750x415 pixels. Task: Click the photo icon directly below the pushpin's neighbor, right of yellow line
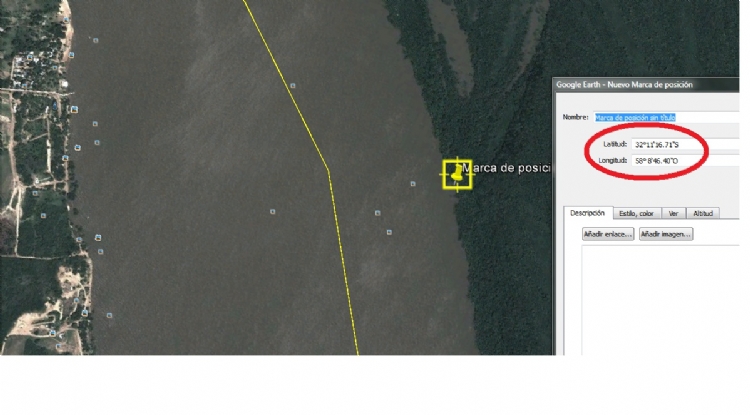coord(377,213)
